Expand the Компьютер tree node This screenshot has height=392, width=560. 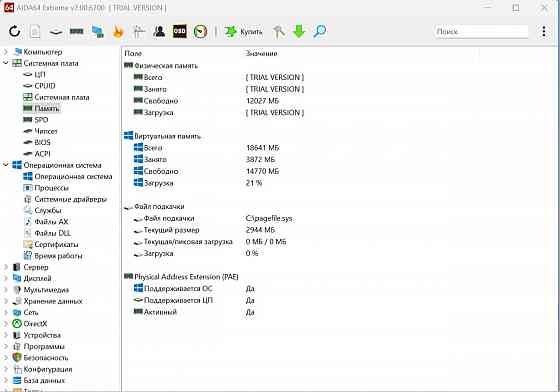click(6, 52)
